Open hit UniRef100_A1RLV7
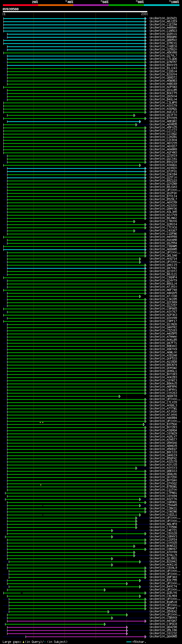 163,437
